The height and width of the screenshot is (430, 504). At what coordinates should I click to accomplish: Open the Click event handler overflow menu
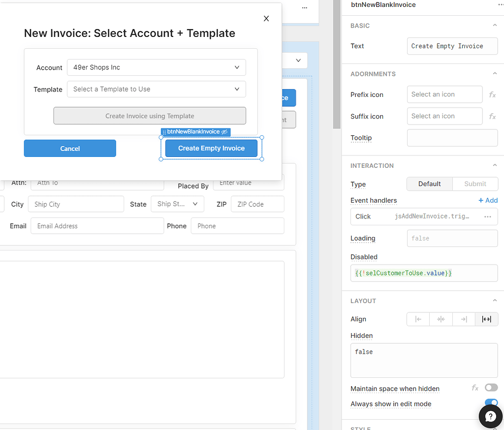(488, 216)
